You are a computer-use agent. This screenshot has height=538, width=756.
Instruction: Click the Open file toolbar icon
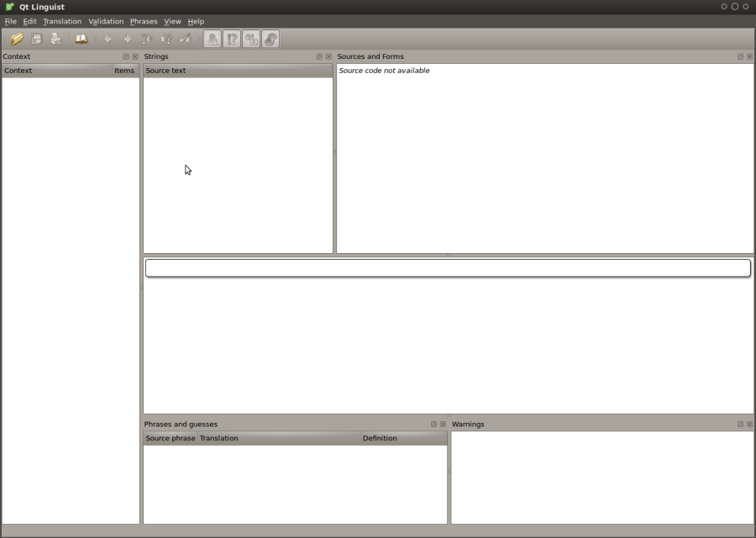coord(17,39)
